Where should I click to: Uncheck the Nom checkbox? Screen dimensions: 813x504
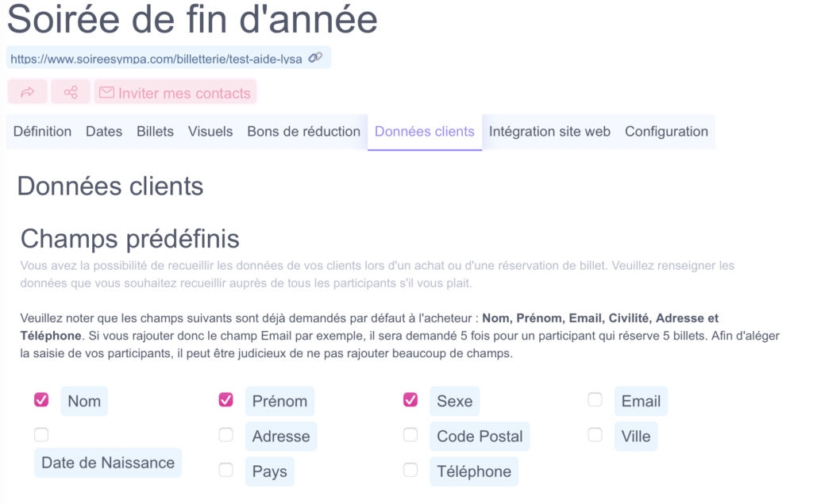pyautogui.click(x=41, y=400)
